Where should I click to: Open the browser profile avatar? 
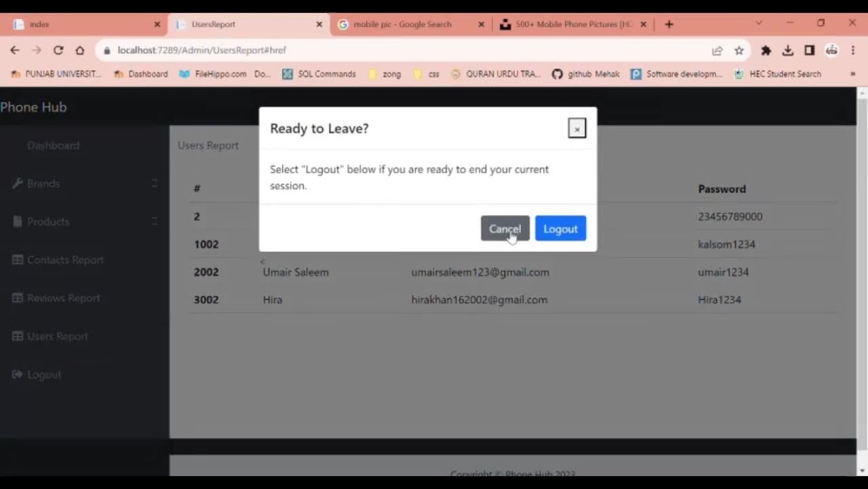click(832, 50)
